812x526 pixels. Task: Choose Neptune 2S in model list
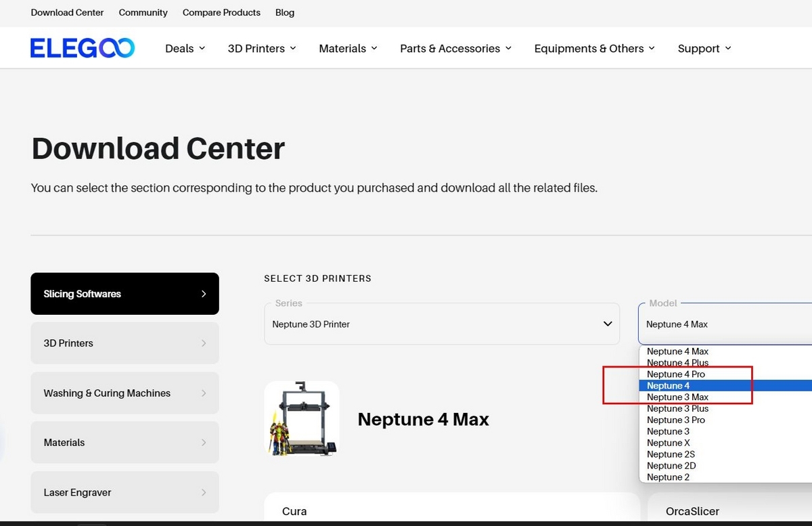pos(725,454)
